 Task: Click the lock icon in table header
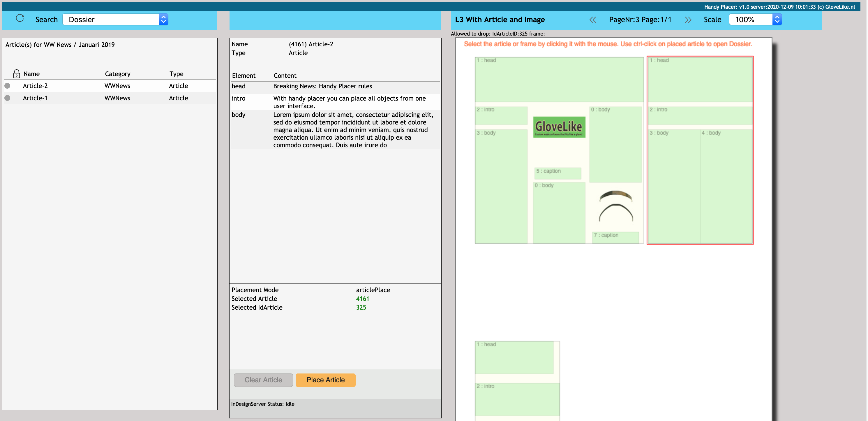(x=16, y=73)
